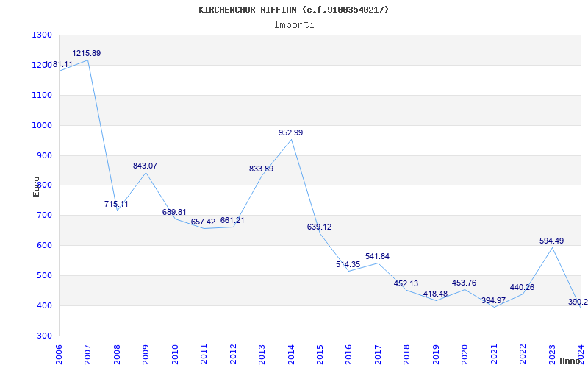
Task: Click the 2009 x-axis year label
Action: pos(146,354)
